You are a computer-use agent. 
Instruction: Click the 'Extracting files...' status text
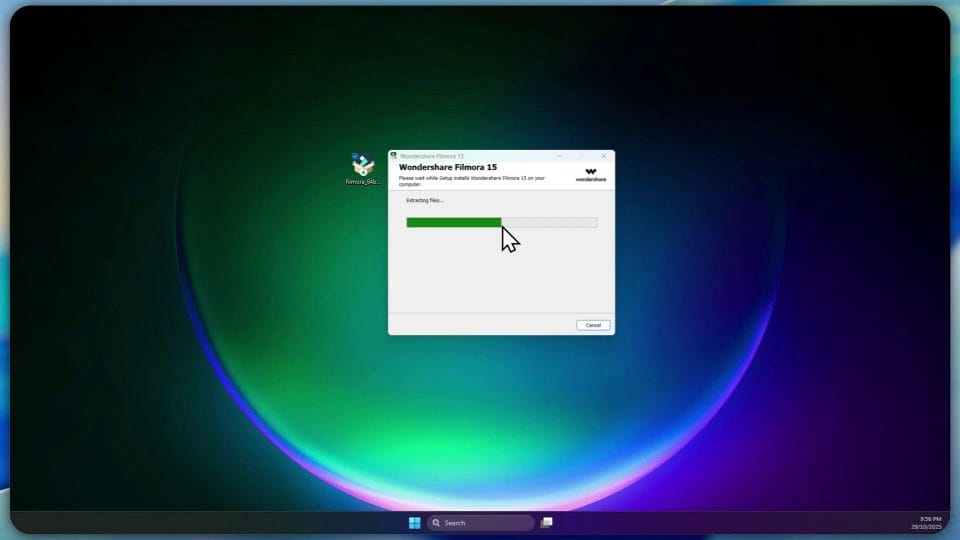(424, 200)
